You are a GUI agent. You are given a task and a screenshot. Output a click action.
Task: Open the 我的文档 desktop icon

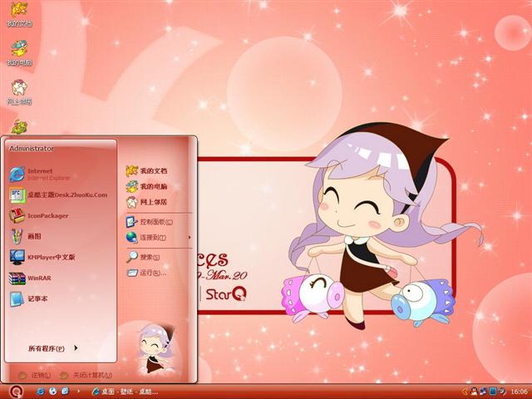pyautogui.click(x=19, y=14)
